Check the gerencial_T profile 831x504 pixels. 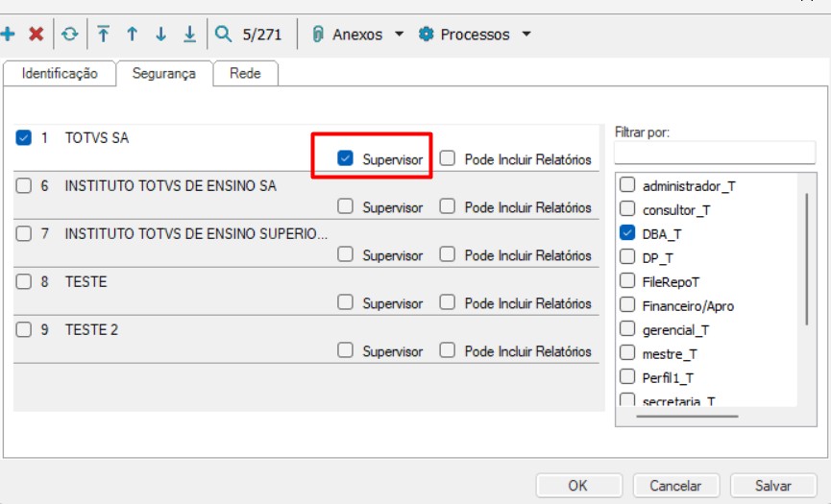[627, 328]
